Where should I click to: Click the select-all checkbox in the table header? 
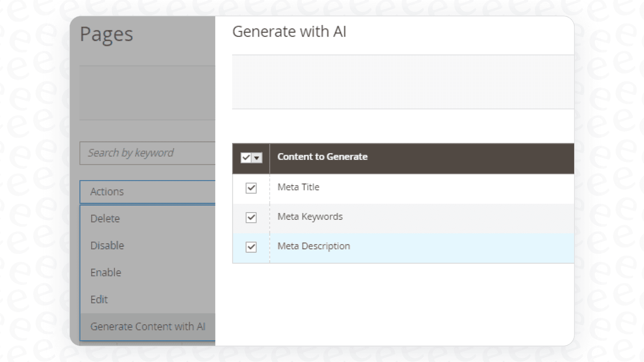(246, 157)
